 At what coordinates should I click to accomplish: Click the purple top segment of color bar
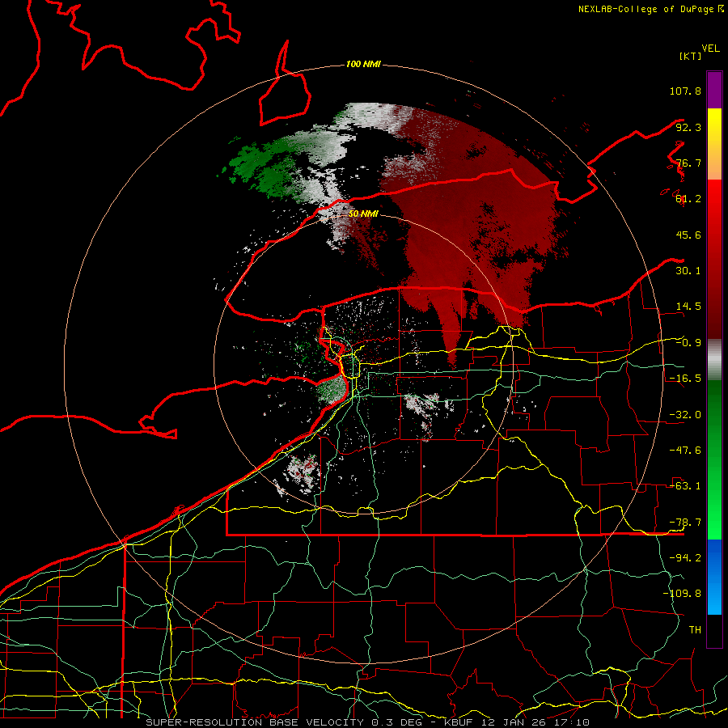click(x=714, y=90)
